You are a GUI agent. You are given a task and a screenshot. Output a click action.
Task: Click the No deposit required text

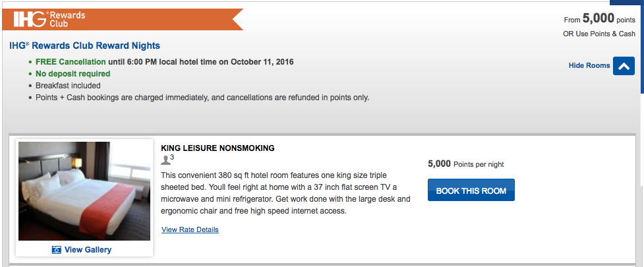click(73, 74)
